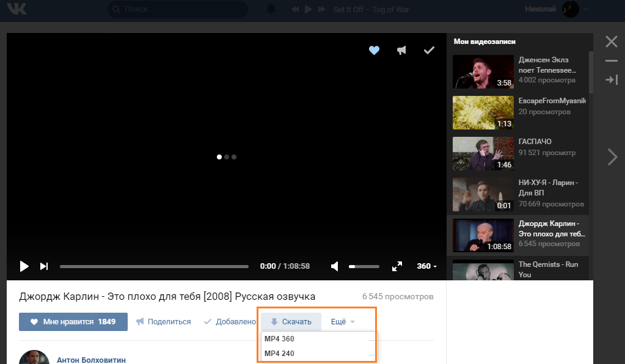Image resolution: width=625 pixels, height=364 pixels.
Task: Choose MP4 240 download option
Action: tap(318, 353)
